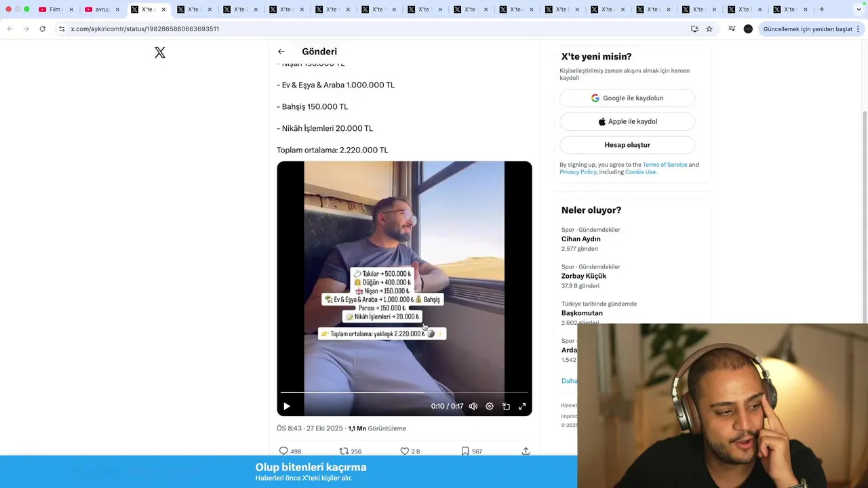Open the Cookie Use link

tap(640, 172)
